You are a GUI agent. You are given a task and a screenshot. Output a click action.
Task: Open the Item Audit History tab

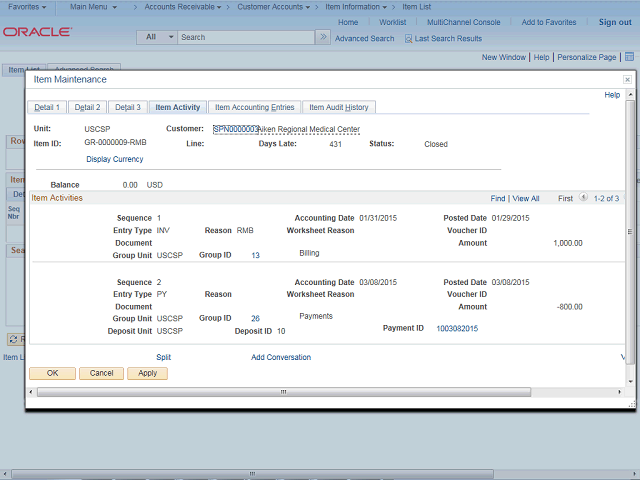pyautogui.click(x=338, y=107)
